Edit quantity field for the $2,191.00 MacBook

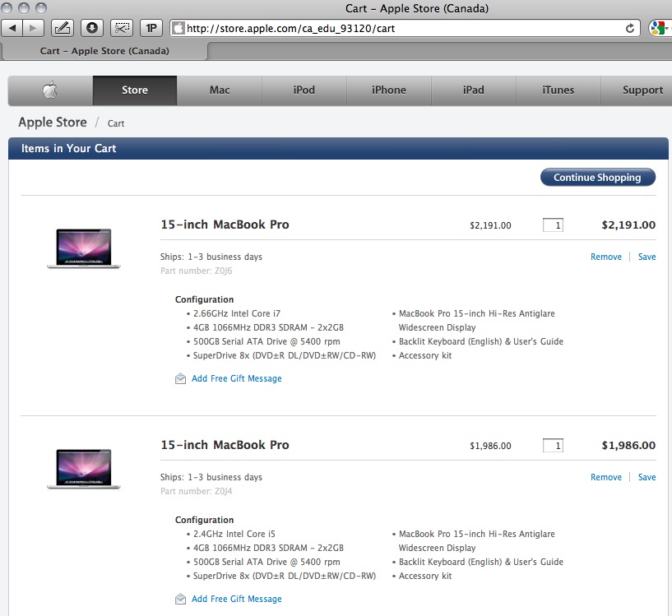[x=553, y=225]
